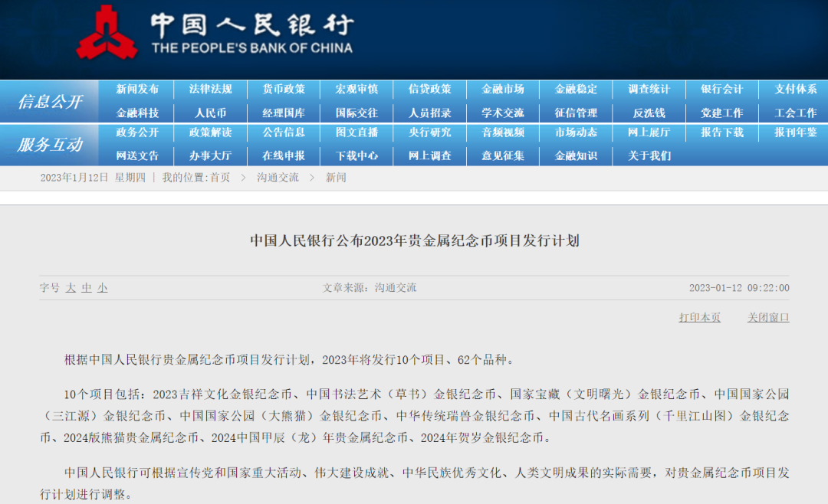The image size is (828, 504).
Task: Select 人员招录 in the navigation
Action: pyautogui.click(x=430, y=113)
